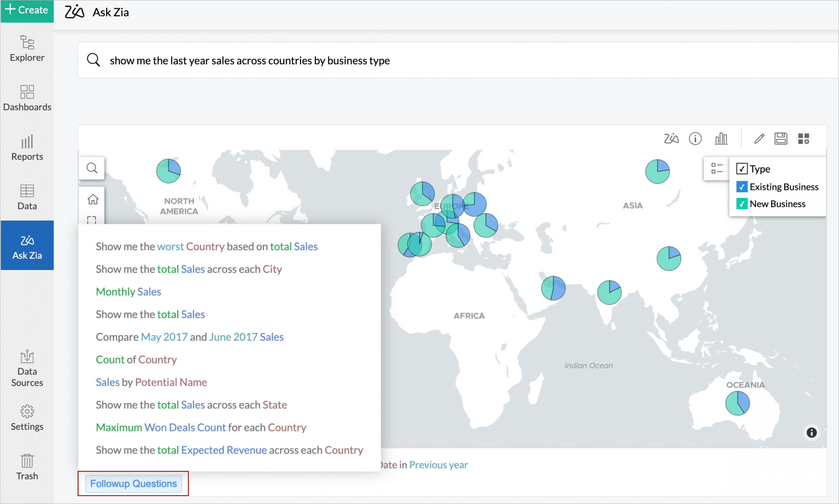Open the Dashboards section in sidebar
Screen dimensions: 839x504
27,98
